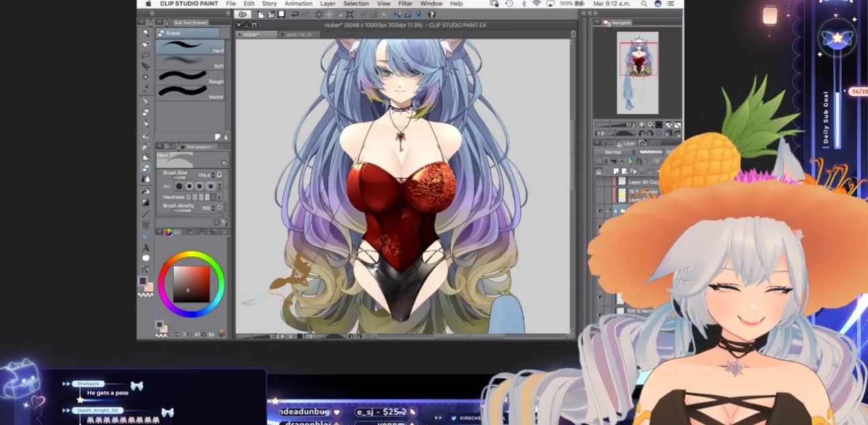
Task: Click the Clip Studio spiral launcher icon
Action: [x=243, y=14]
